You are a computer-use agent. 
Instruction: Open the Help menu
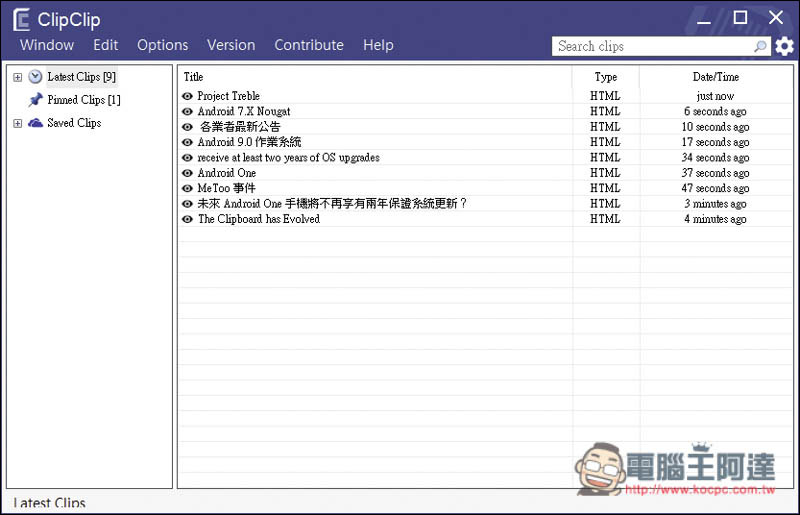click(378, 45)
